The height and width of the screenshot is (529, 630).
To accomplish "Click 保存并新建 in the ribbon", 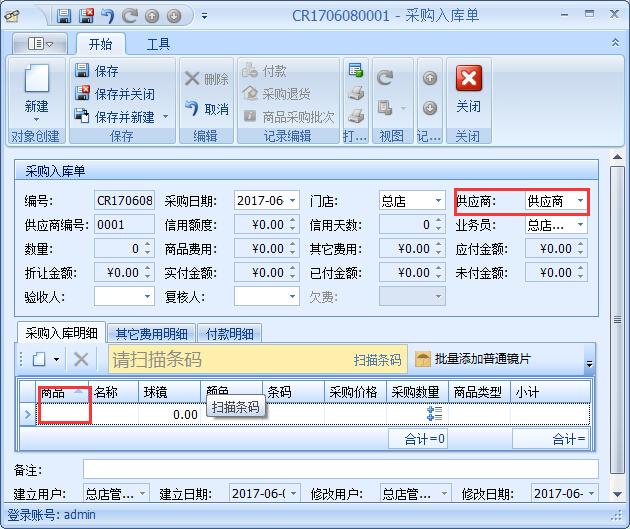I will 115,117.
